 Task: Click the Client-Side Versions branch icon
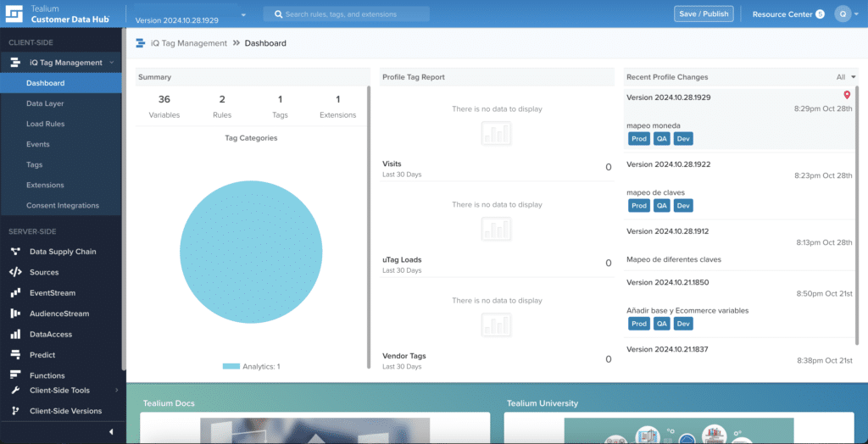click(x=15, y=411)
